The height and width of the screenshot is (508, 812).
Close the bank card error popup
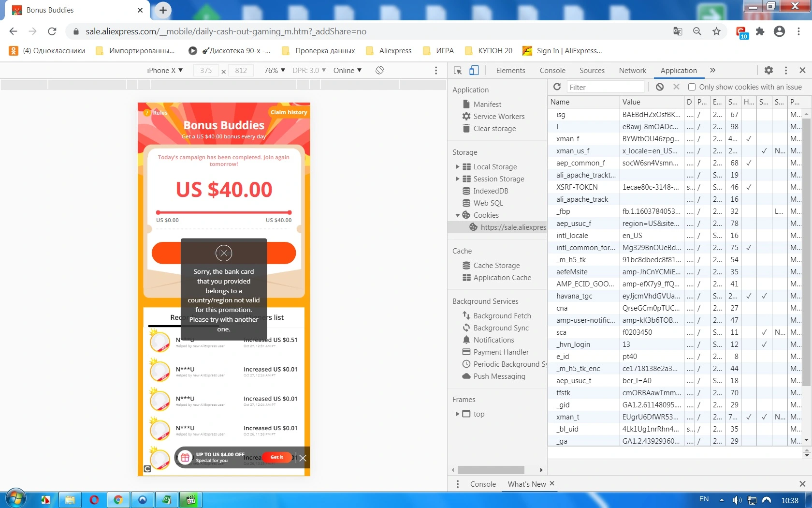(224, 253)
